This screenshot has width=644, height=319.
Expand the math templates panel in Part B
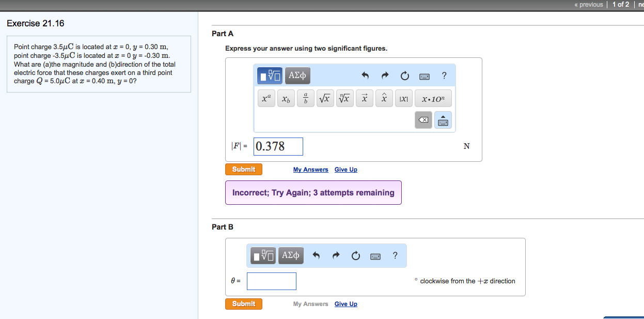pyautogui.click(x=263, y=255)
